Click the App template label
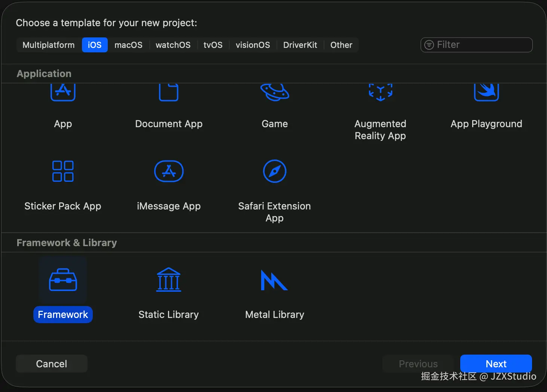 coord(63,124)
